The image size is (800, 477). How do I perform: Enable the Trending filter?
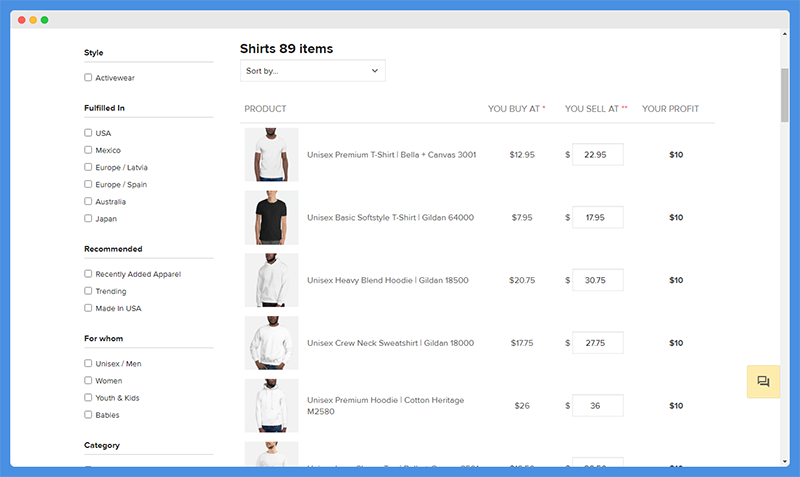88,291
